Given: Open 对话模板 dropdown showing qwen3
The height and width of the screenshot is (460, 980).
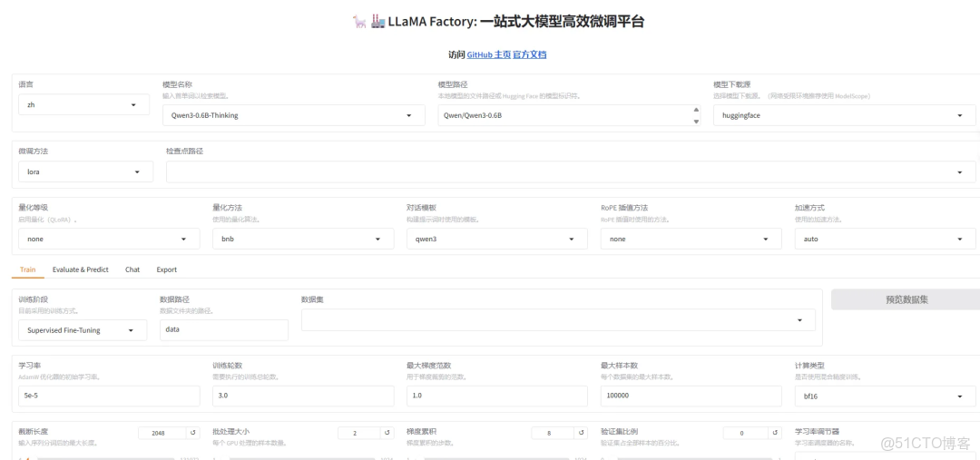Looking at the screenshot, I should coord(497,239).
